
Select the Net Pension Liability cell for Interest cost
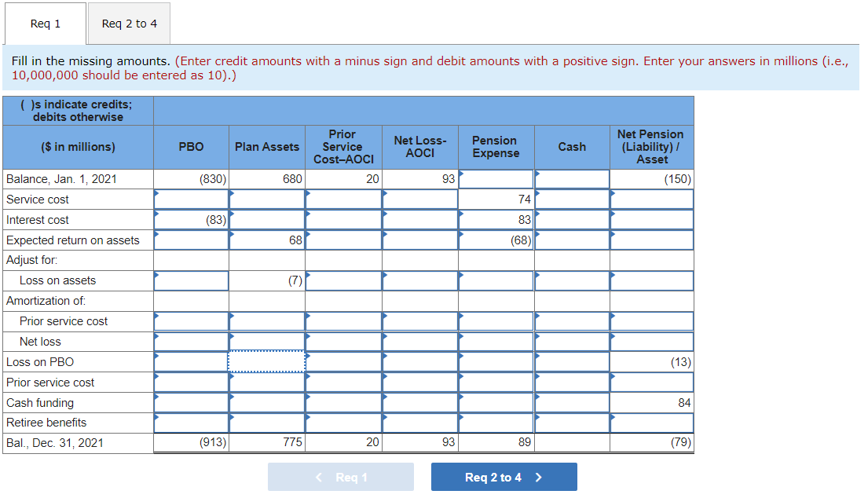click(x=650, y=220)
